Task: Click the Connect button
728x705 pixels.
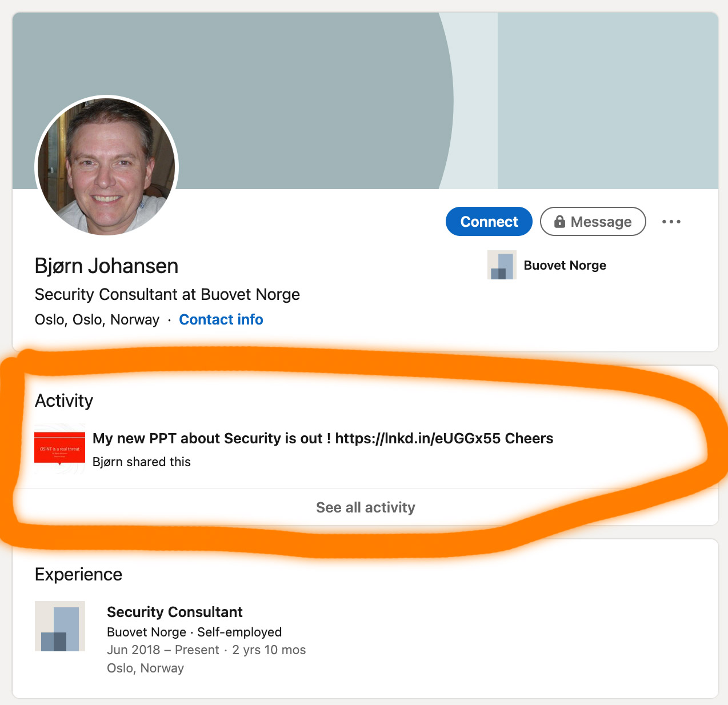Action: pyautogui.click(x=489, y=222)
